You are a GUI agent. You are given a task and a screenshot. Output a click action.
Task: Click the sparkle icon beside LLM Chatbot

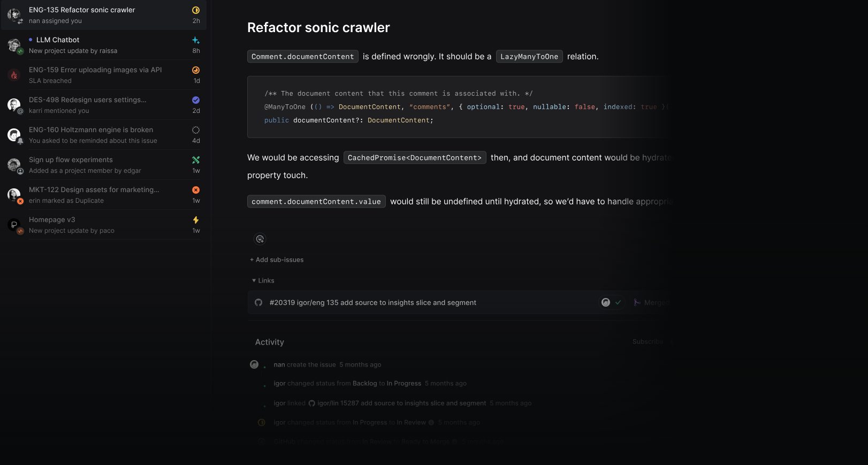tap(196, 40)
